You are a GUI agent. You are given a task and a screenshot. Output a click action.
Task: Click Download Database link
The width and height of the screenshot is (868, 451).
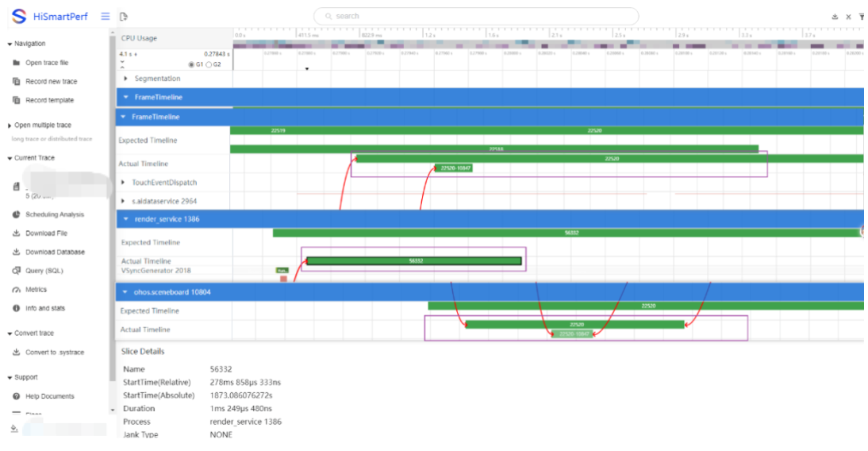coord(56,252)
